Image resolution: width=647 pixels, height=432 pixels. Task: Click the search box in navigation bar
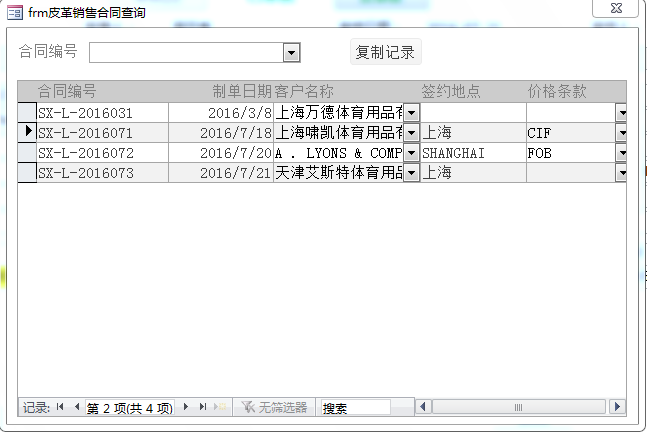pyautogui.click(x=355, y=408)
